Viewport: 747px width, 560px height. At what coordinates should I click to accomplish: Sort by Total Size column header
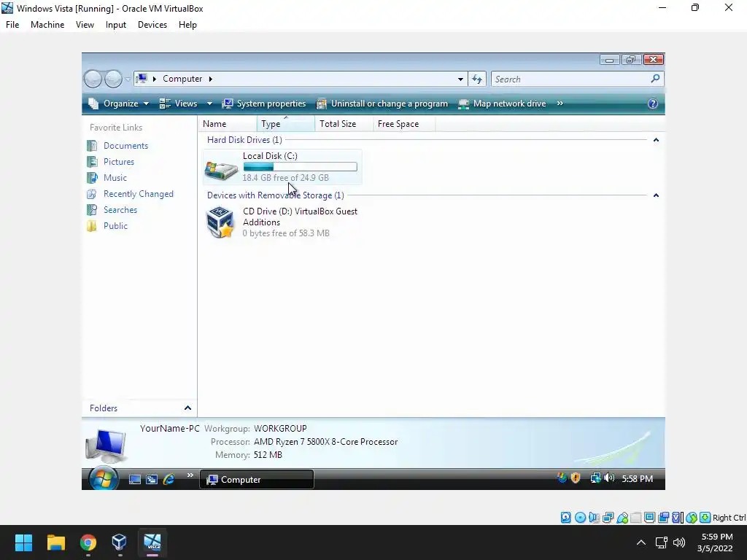coord(344,124)
